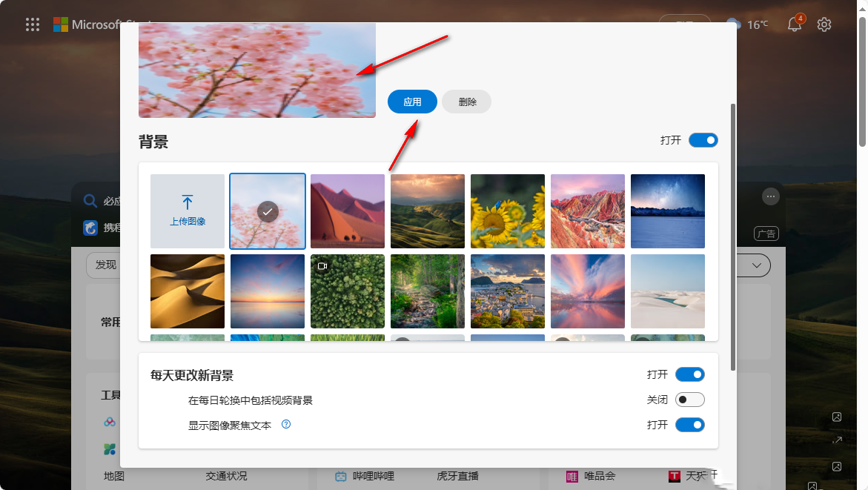Open the 唯品会 shortcut icon
The image size is (868, 490).
point(572,476)
